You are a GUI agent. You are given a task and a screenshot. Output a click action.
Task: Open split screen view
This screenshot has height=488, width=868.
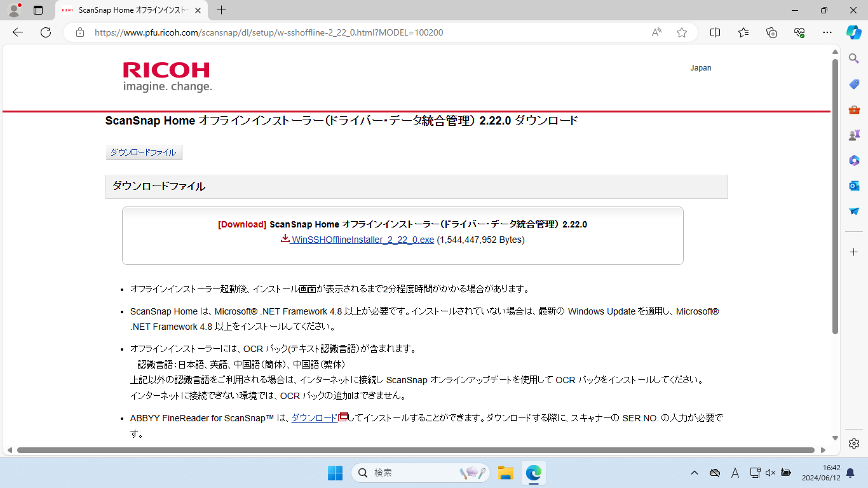pyautogui.click(x=715, y=32)
